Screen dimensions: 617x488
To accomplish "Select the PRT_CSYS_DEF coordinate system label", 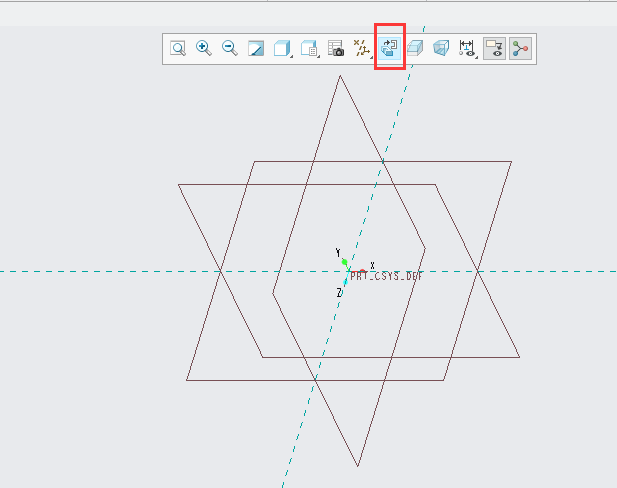I will coord(386,276).
